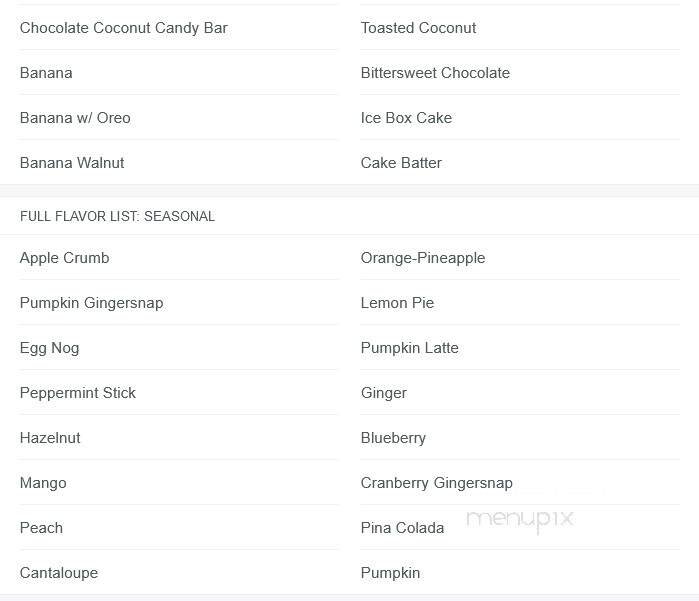Select the Cantaloupe flavor

pyautogui.click(x=59, y=573)
